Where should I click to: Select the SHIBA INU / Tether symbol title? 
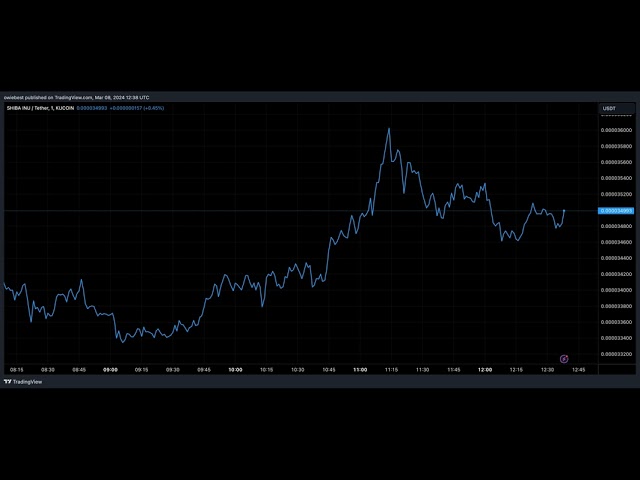[x=30, y=108]
